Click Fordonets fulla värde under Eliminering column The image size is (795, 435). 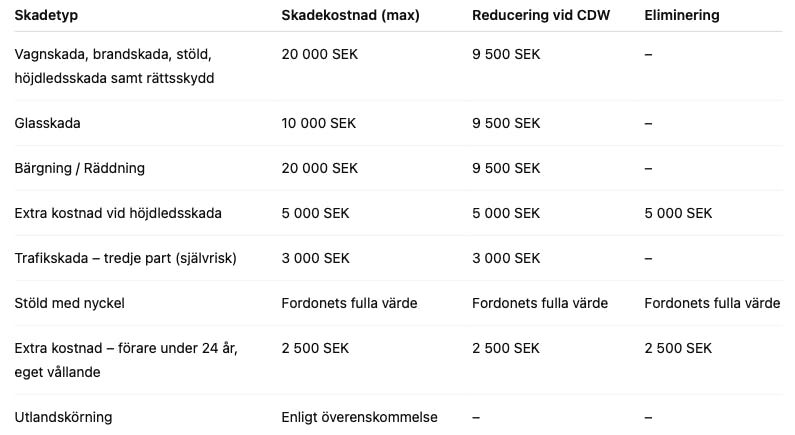tap(712, 303)
